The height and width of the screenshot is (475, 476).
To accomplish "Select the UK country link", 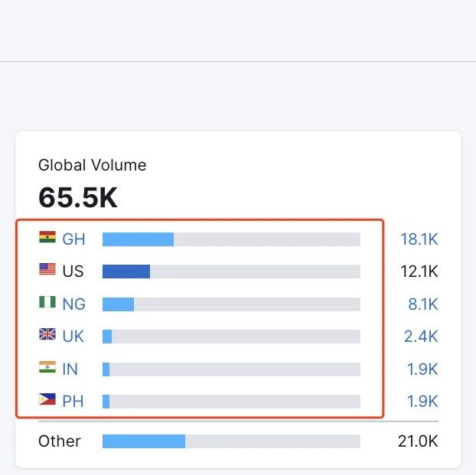I will [x=73, y=337].
